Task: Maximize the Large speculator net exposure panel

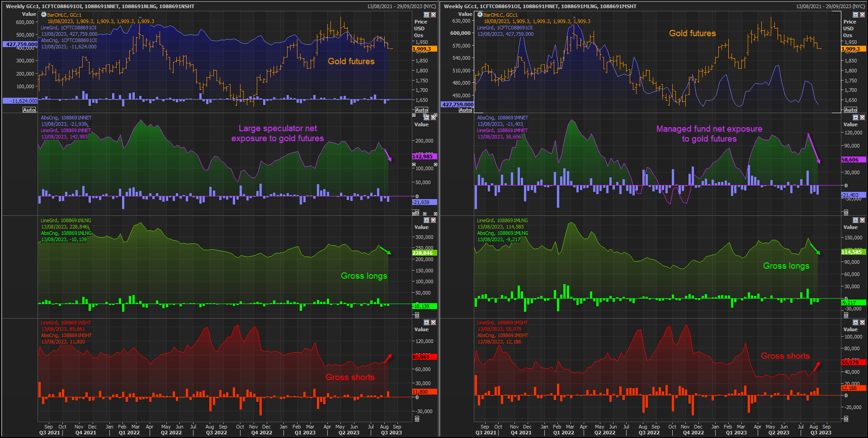Action: point(426,117)
